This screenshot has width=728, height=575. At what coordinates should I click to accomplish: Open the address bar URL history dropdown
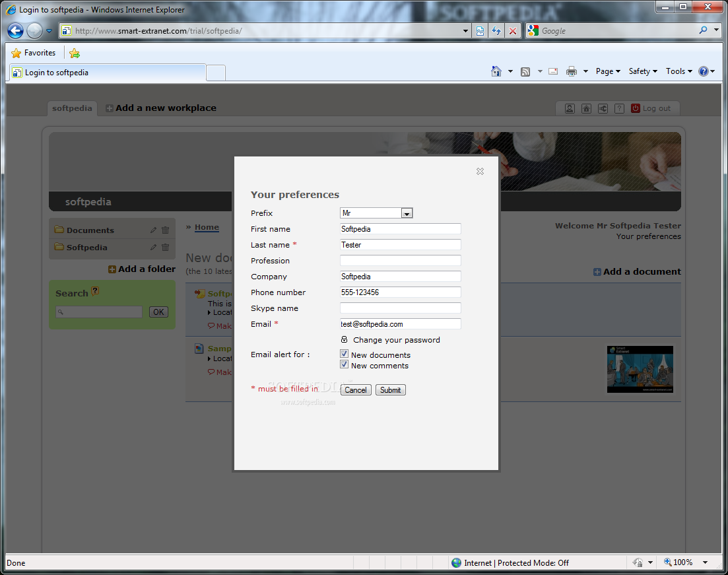(x=465, y=31)
